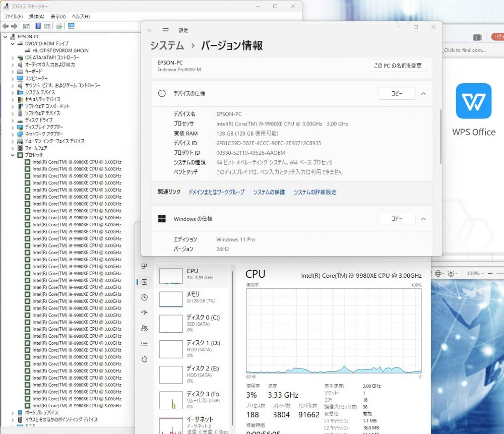
Task: Open blue question-mark Help icon in Device Manager
Action: 38,26
